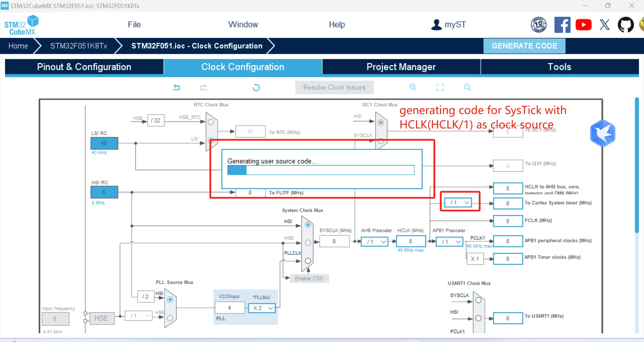
Task: Click the APB1 peripheral clocks value box
Action: pyautogui.click(x=508, y=241)
